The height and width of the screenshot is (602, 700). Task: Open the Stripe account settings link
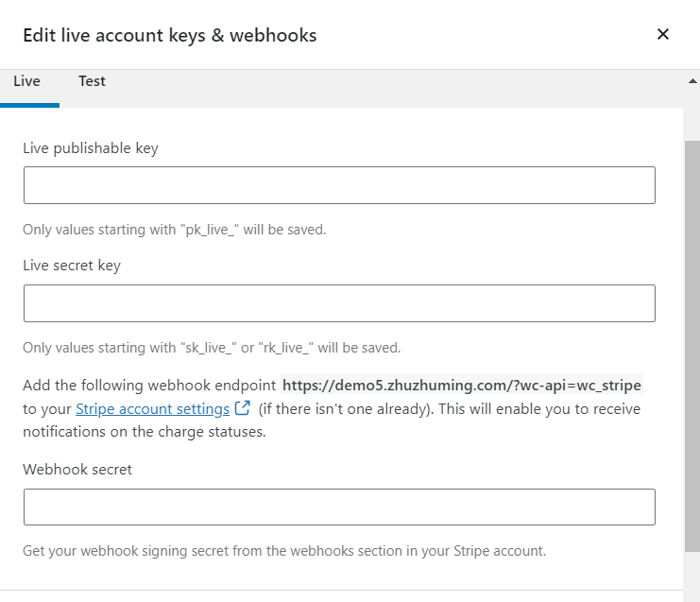point(152,409)
